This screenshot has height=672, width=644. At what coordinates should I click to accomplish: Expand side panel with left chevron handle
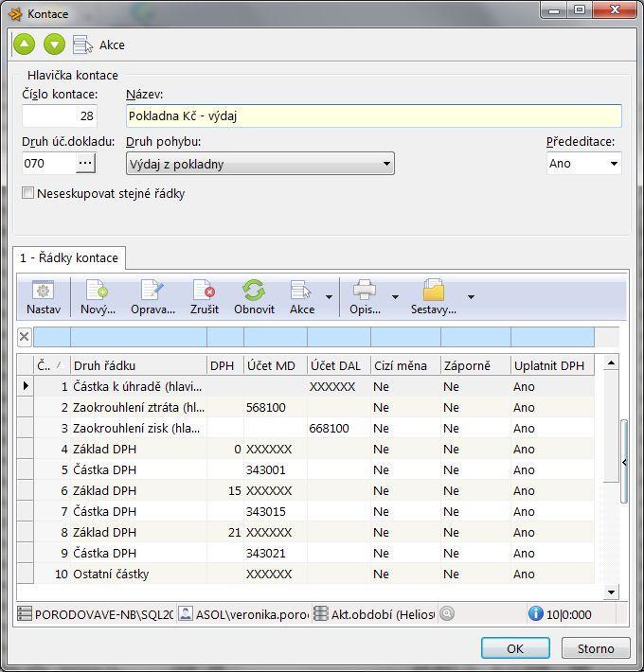point(624,462)
